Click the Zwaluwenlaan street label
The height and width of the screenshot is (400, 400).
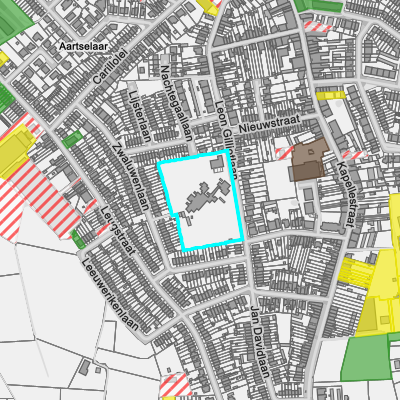pos(130,177)
